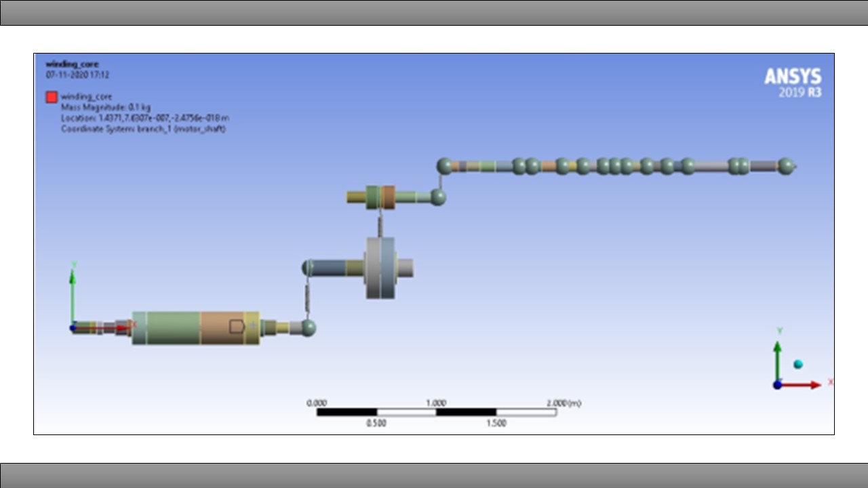
Task: Select the leftmost sphere on the top shaft
Action: (x=444, y=165)
